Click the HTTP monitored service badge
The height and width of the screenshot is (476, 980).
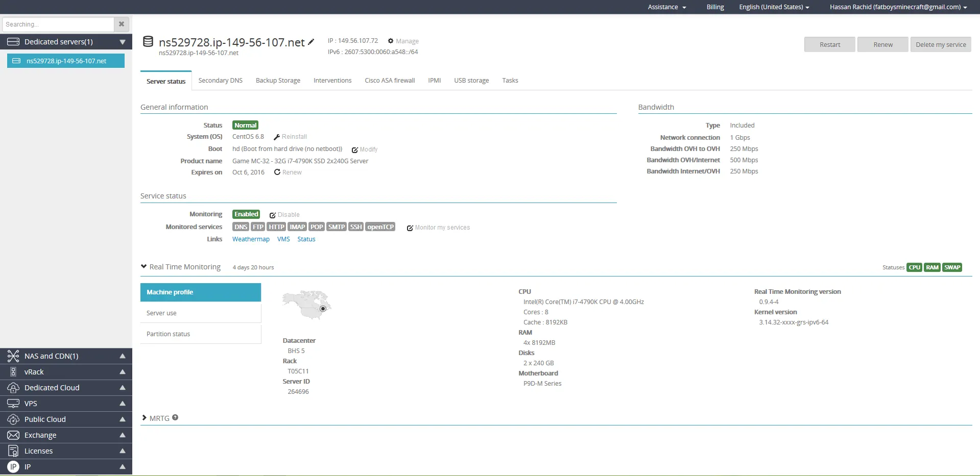276,227
